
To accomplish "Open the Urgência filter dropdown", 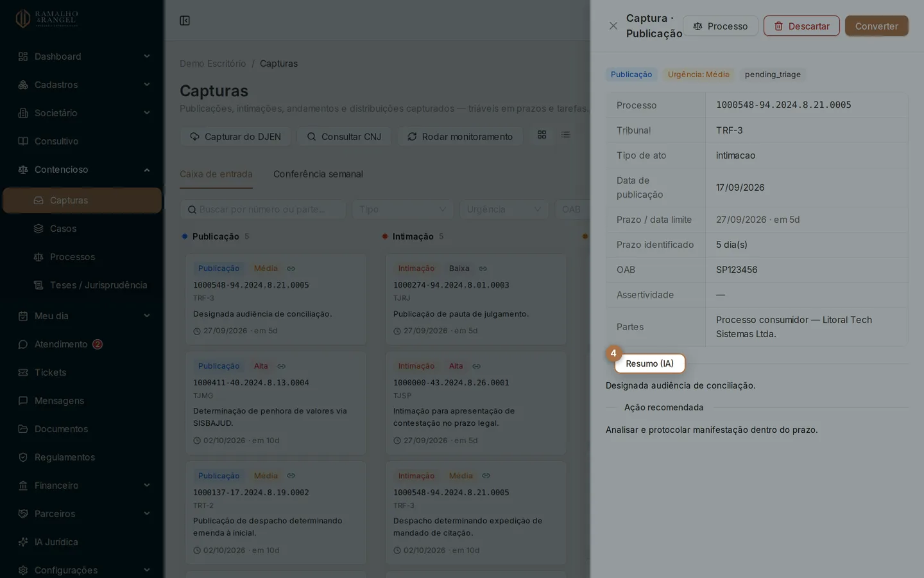I will point(504,209).
